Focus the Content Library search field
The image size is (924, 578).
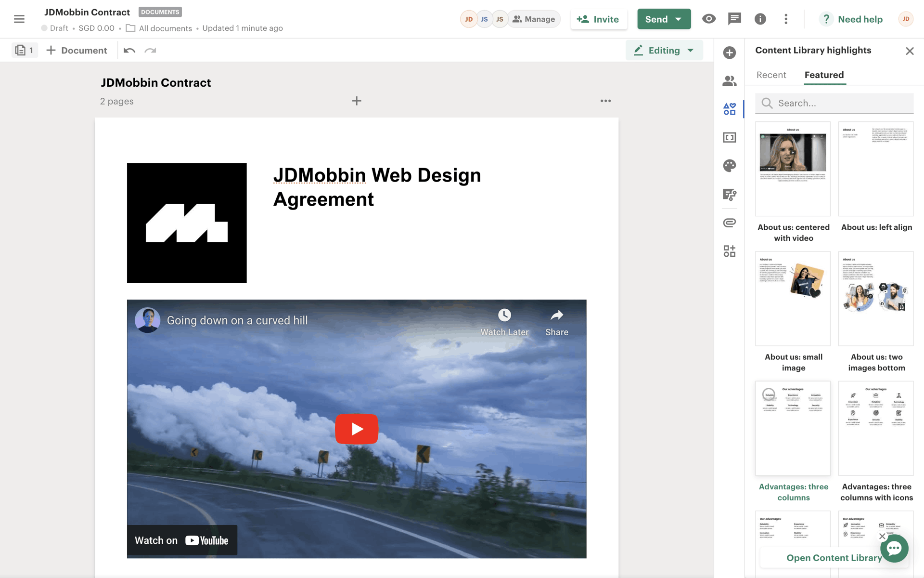(x=834, y=103)
